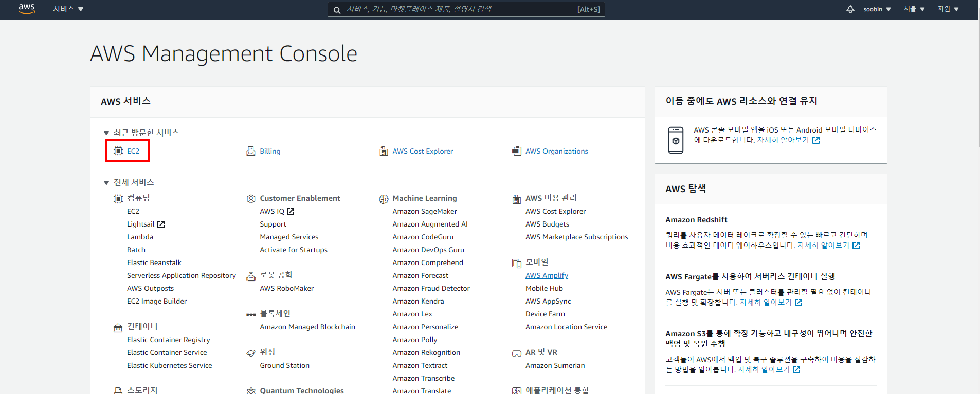Collapse the 전체 서비스 section

[106, 183]
